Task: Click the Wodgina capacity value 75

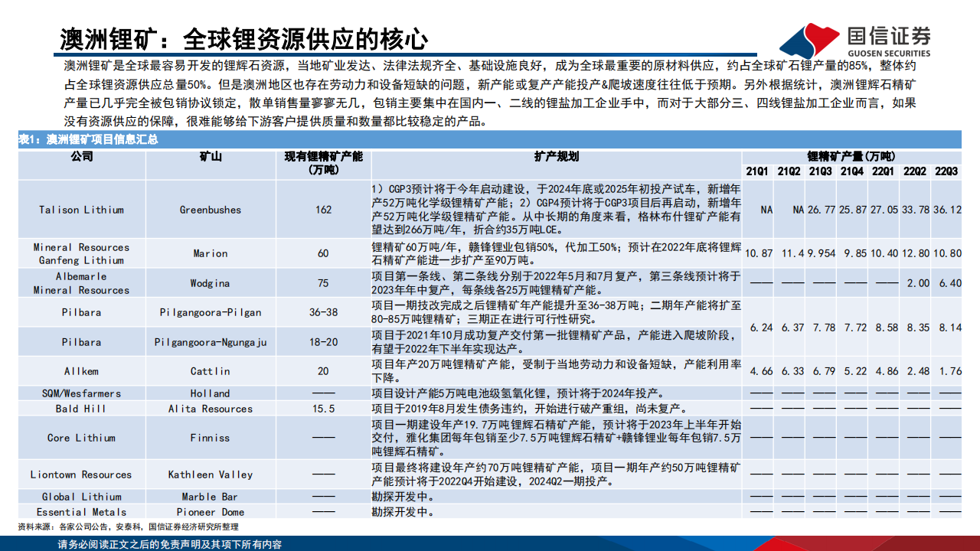Action: click(x=323, y=283)
